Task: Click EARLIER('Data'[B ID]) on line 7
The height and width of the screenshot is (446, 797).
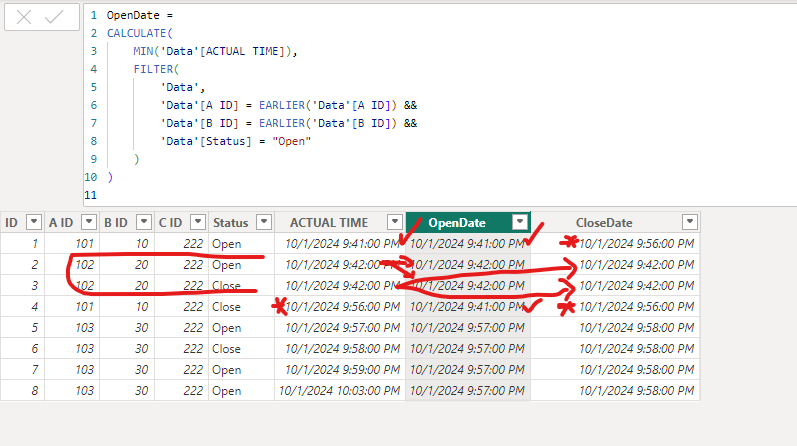Action: 328,123
